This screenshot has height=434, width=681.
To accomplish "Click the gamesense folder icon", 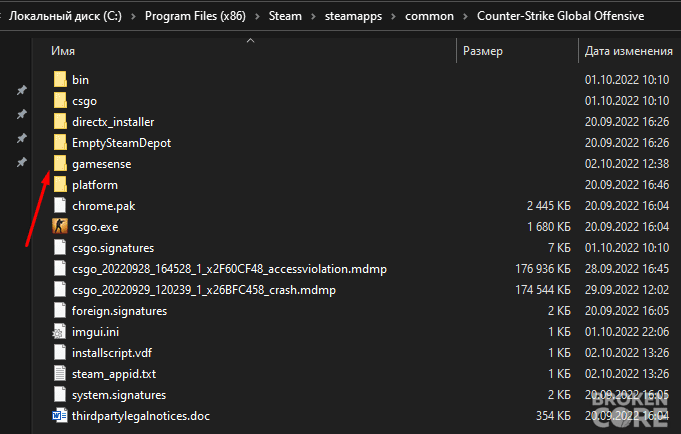I will coord(60,164).
